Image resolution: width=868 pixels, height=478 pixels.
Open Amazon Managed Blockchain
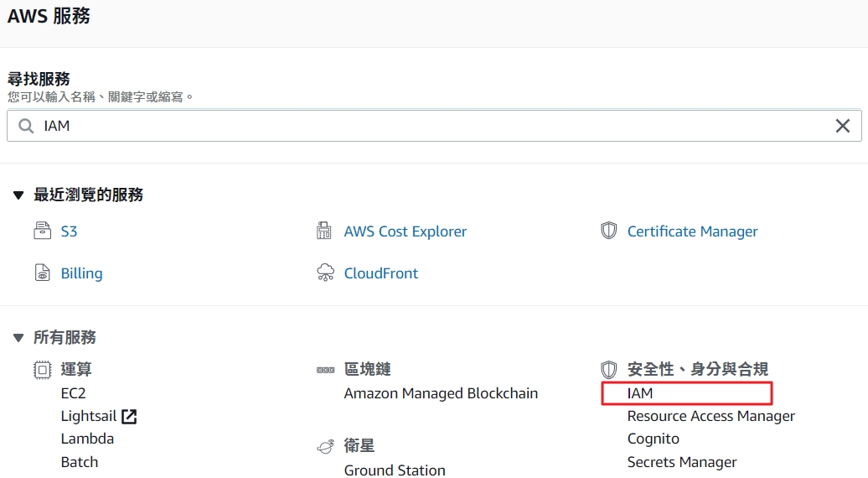click(441, 393)
